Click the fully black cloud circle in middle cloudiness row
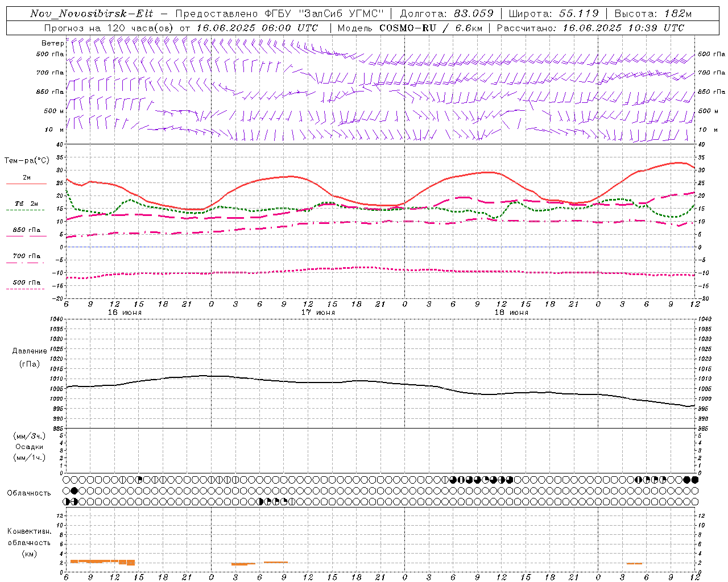 (75, 490)
